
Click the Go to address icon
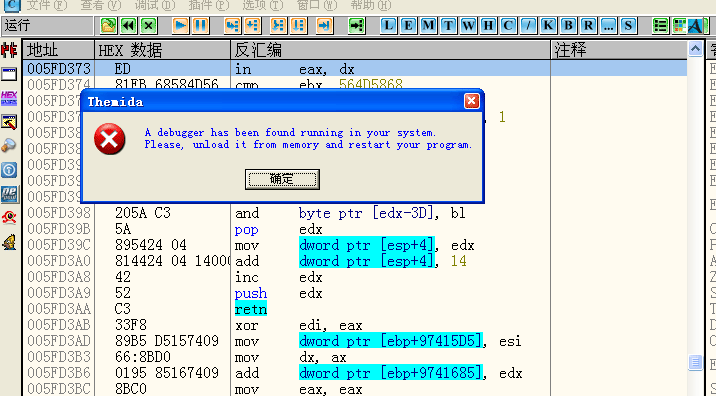356,25
